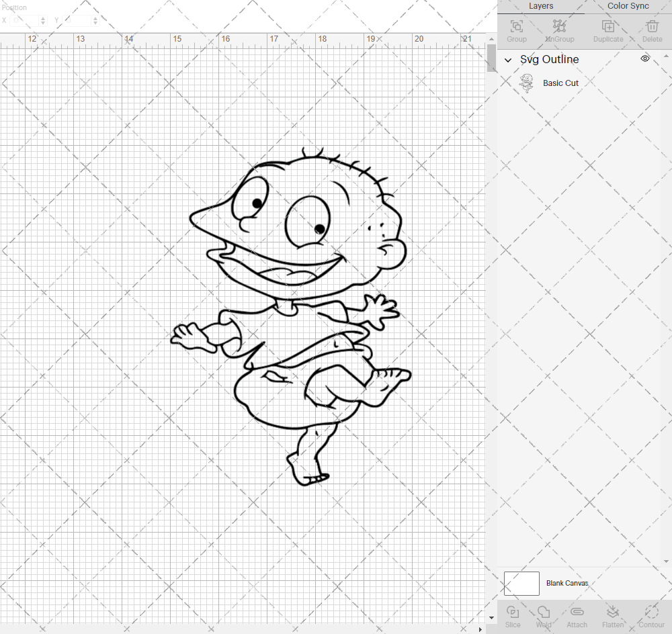Click the Delete trash icon
This screenshot has height=634, width=672.
(x=651, y=28)
